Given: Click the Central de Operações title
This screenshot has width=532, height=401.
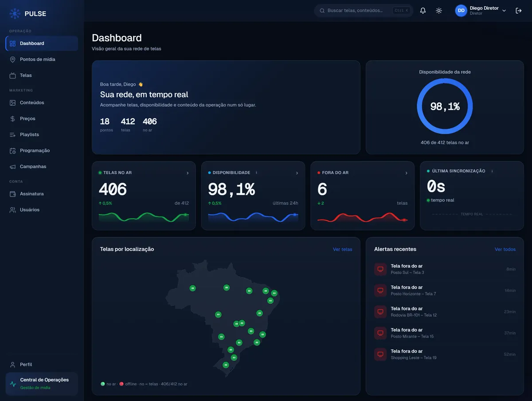Looking at the screenshot, I should click(x=44, y=380).
